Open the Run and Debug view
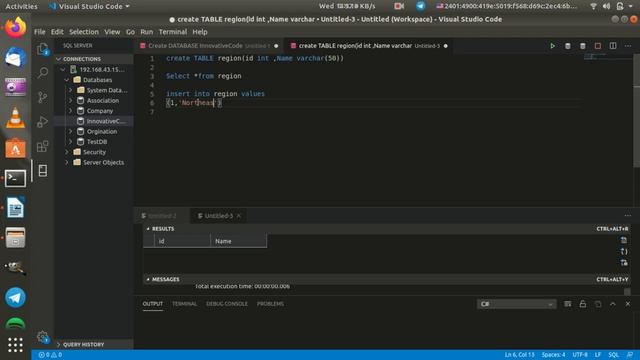 pyautogui.click(x=43, y=122)
